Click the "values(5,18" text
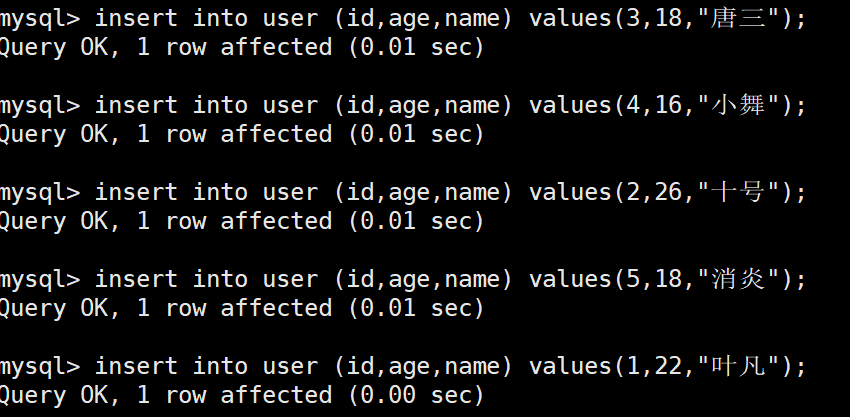The width and height of the screenshot is (850, 417). coord(606,280)
